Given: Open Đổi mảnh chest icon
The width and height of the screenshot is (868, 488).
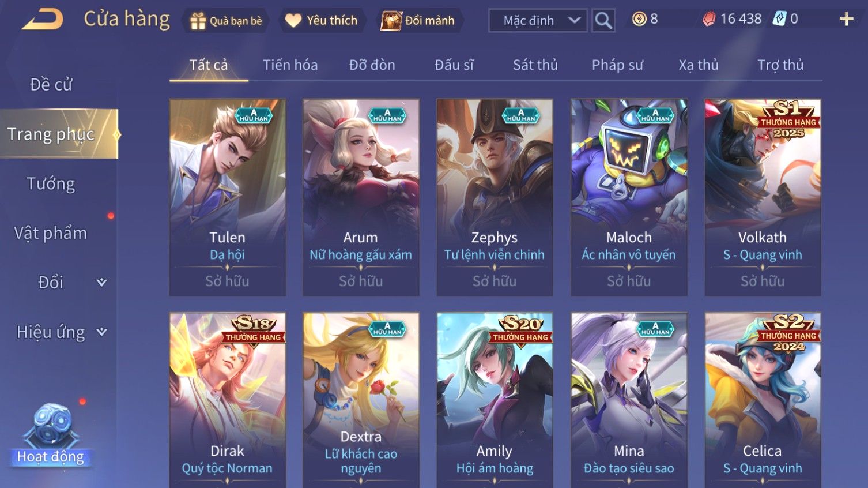Looking at the screenshot, I should coord(391,21).
